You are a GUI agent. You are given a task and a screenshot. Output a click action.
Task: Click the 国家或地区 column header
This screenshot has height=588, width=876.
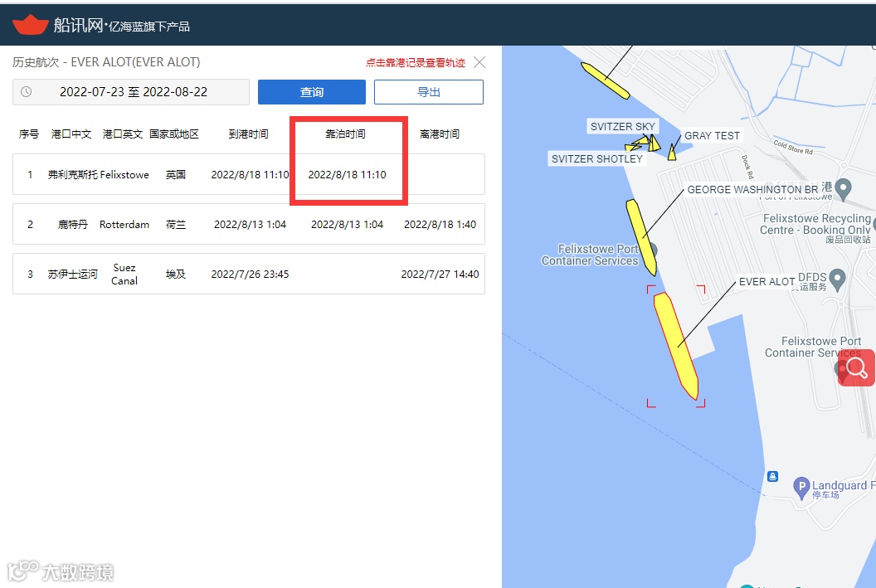[173, 134]
